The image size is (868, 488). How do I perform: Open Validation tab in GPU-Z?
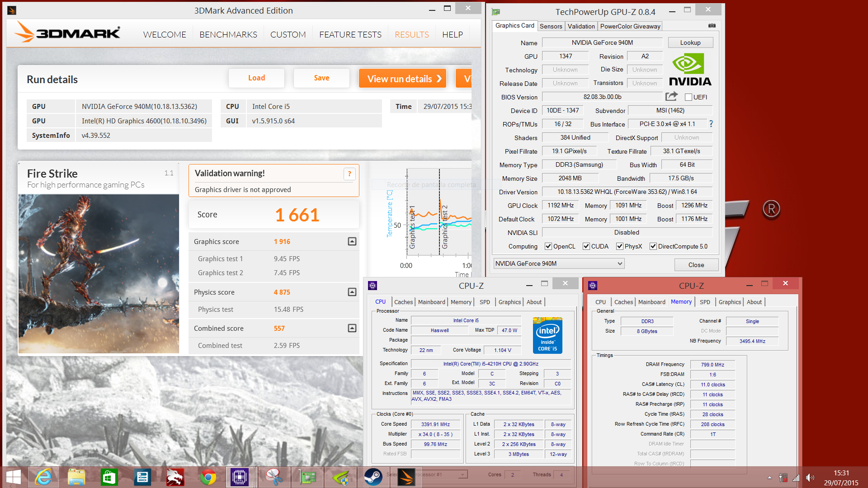point(581,26)
